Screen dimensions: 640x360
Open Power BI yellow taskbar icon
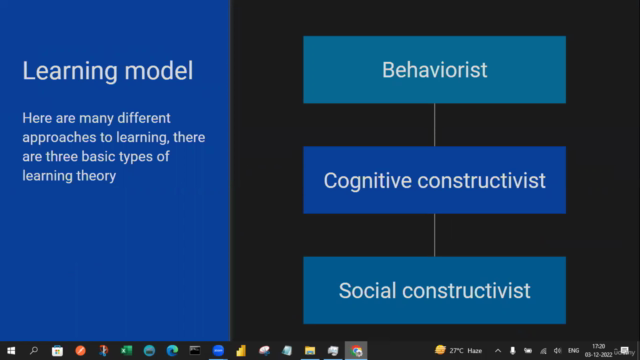pos(241,351)
